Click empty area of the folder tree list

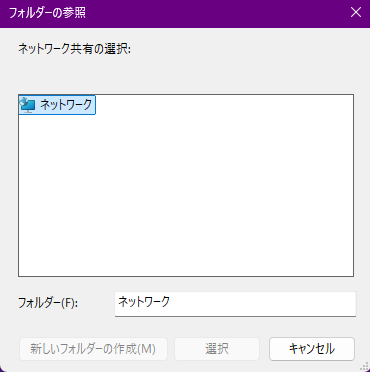point(186,193)
